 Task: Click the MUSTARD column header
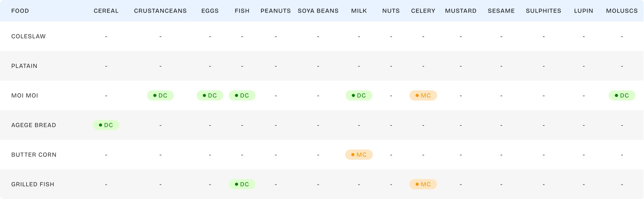click(x=461, y=11)
